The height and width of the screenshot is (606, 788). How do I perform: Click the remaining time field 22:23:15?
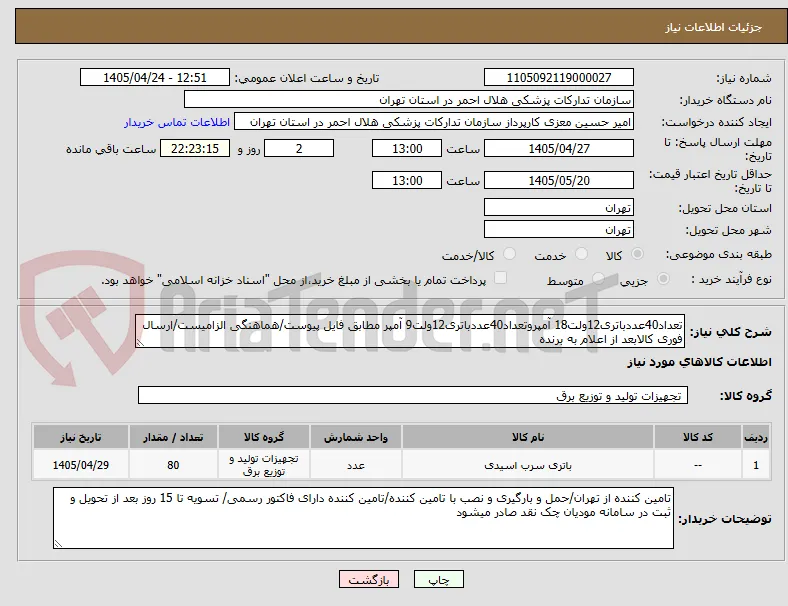pyautogui.click(x=195, y=148)
